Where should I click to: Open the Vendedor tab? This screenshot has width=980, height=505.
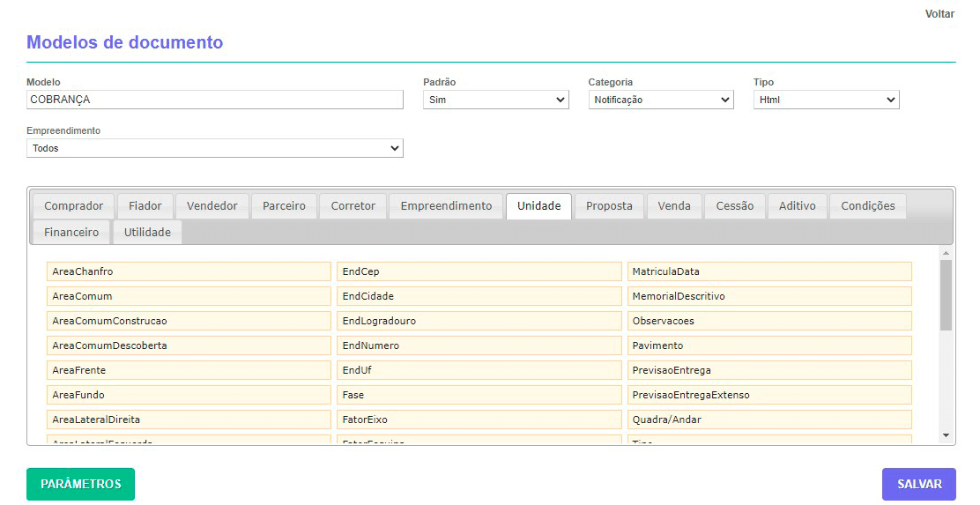tap(212, 206)
